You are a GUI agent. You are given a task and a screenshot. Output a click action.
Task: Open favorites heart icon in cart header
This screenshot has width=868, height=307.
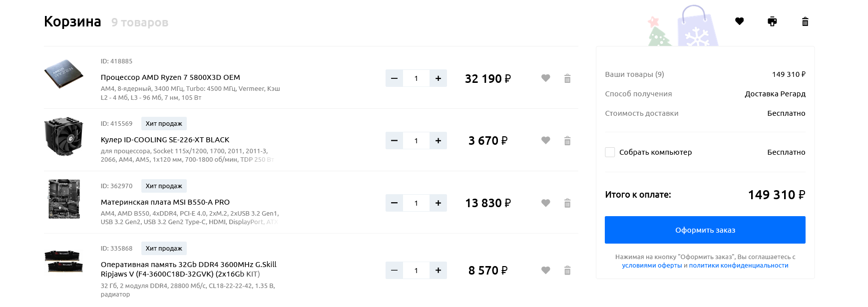coord(740,21)
